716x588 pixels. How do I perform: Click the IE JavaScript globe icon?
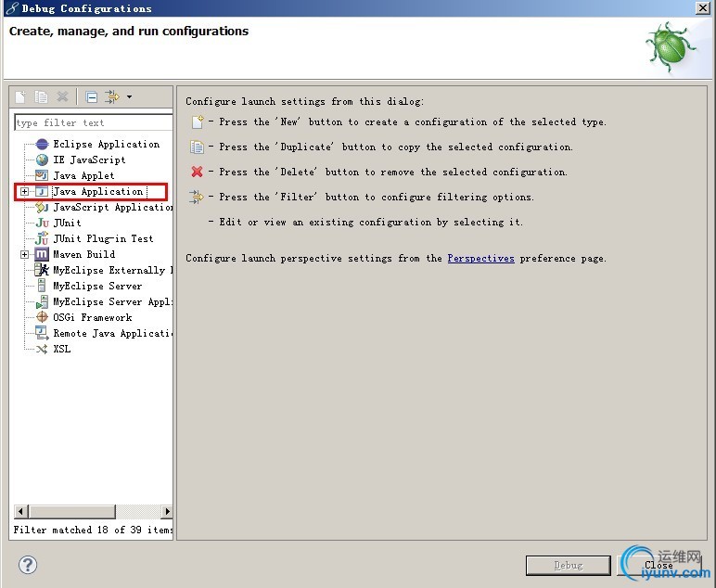click(42, 160)
